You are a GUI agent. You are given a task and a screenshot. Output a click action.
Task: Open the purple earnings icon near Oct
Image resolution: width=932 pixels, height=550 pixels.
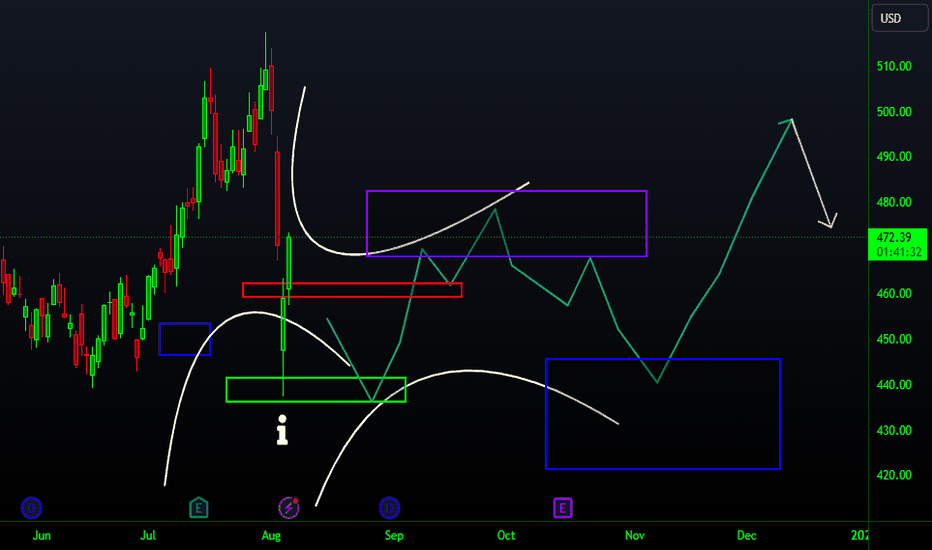tap(562, 508)
